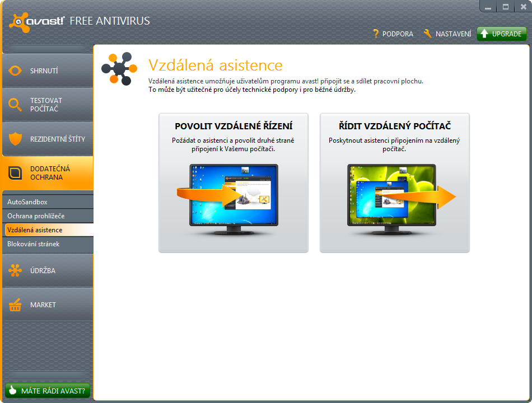Click the text starting 'Požádat o asistenci'
The image size is (532, 403).
pos(233,144)
